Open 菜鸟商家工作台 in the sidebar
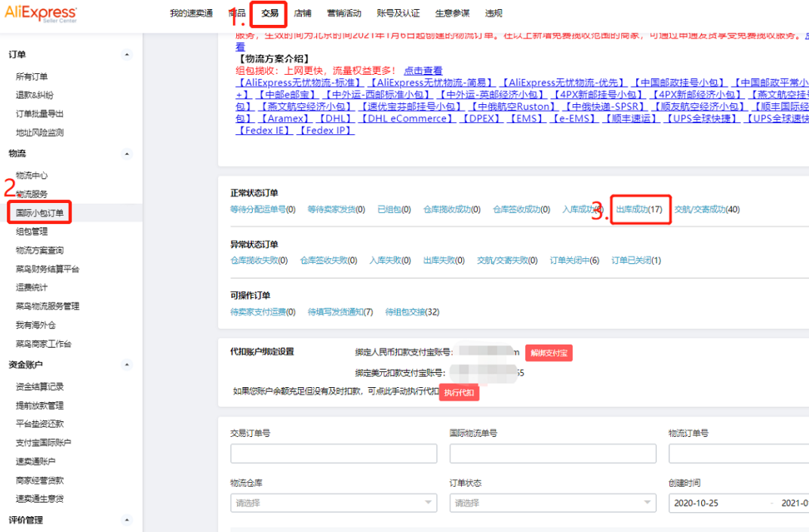This screenshot has width=809, height=532. pos(43,344)
